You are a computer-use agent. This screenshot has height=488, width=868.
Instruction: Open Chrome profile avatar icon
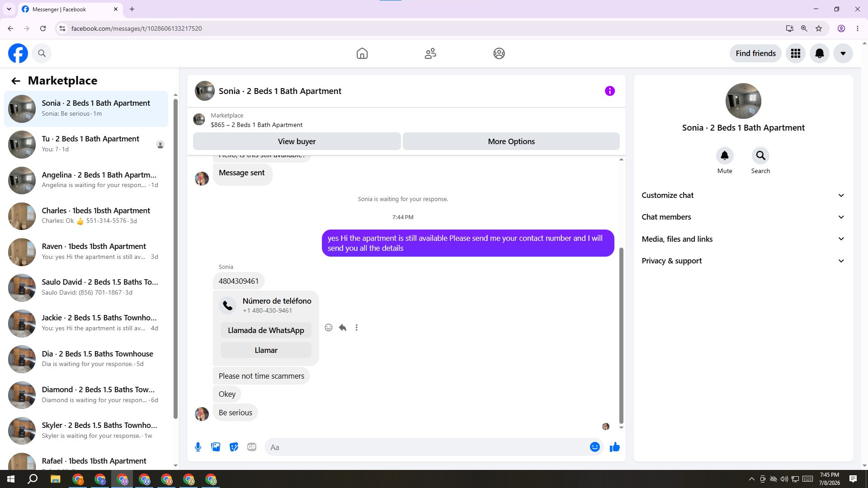[841, 28]
